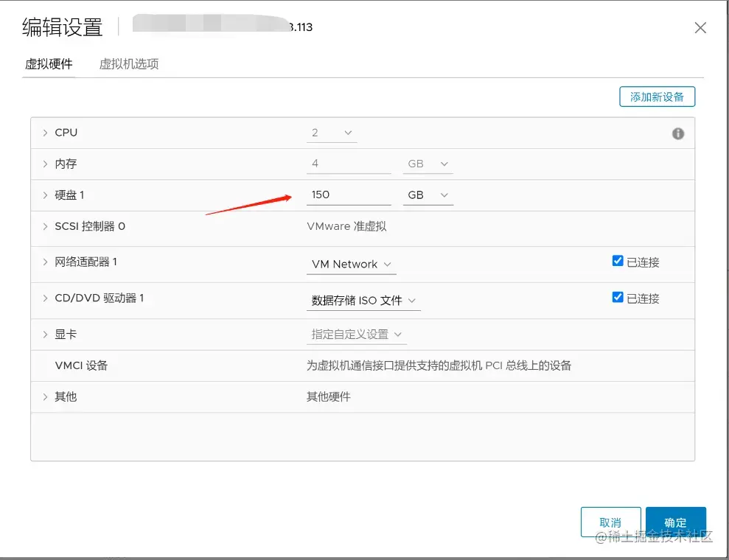Switch to the 虚拟机选项 tab
729x560 pixels.
tap(129, 64)
